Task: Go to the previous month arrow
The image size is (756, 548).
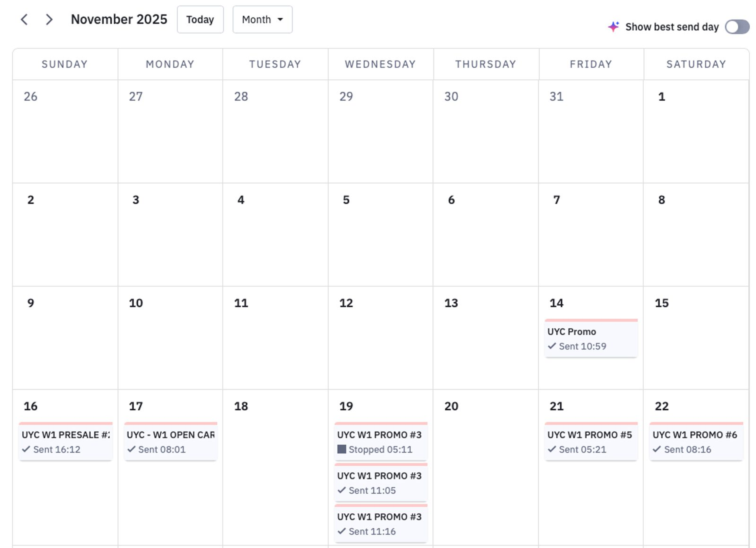Action: tap(24, 20)
